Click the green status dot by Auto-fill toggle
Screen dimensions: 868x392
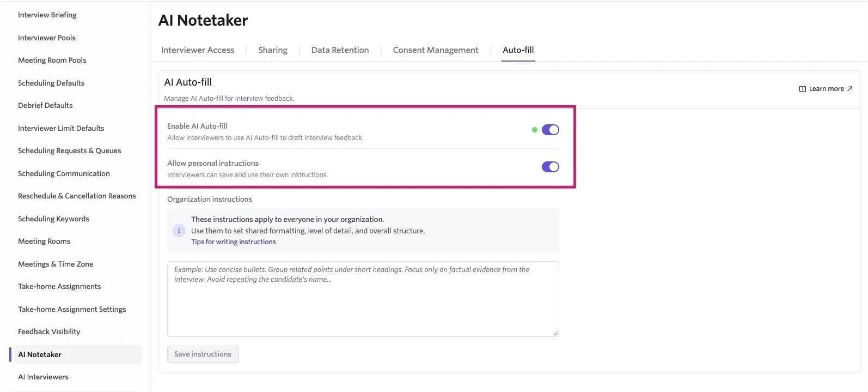535,130
